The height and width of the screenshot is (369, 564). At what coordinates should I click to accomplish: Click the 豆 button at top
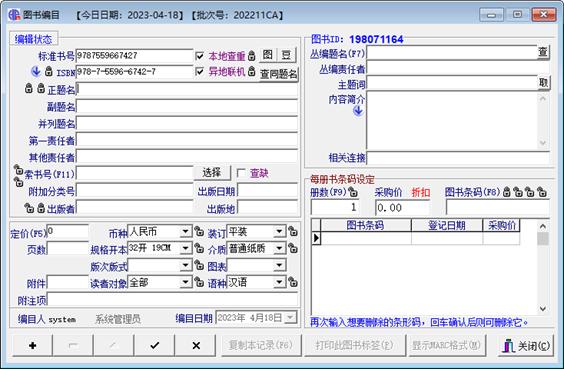pyautogui.click(x=286, y=55)
